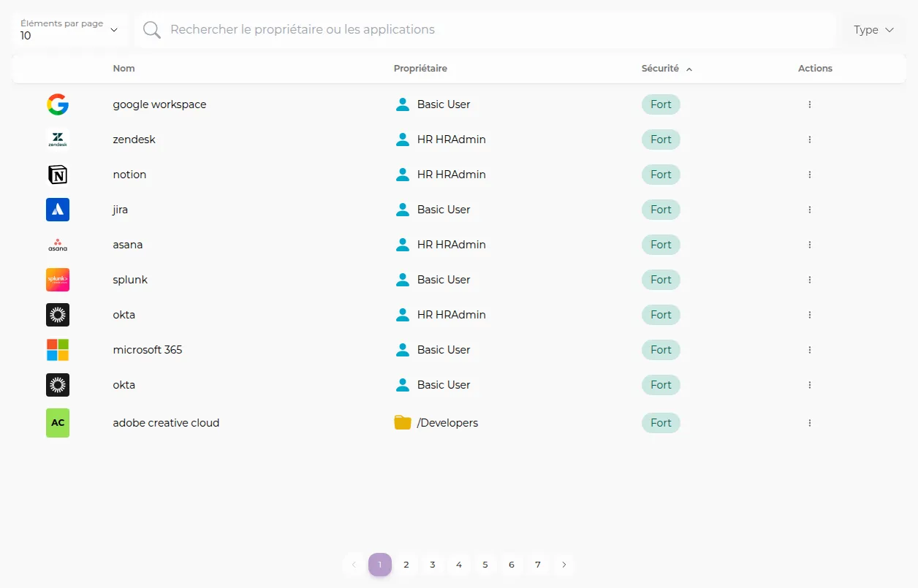
Task: Click the next page arrow
Action: [x=564, y=565]
